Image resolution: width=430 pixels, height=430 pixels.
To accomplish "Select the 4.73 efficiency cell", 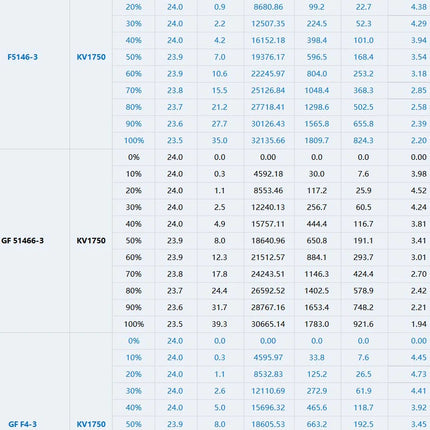I will [x=419, y=374].
